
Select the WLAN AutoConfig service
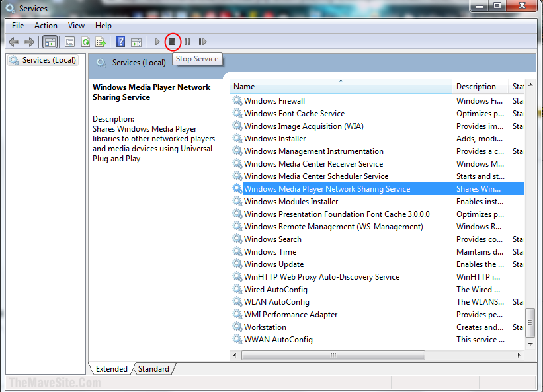pyautogui.click(x=377, y=301)
